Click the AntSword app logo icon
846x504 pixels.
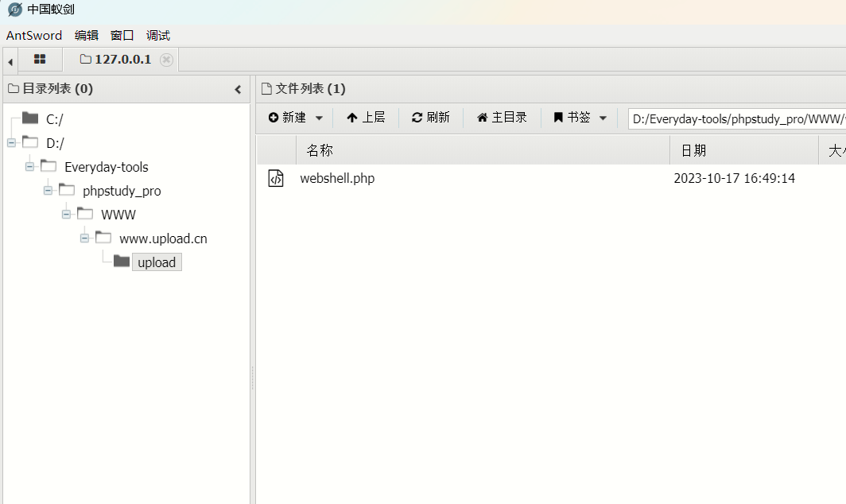(15, 10)
